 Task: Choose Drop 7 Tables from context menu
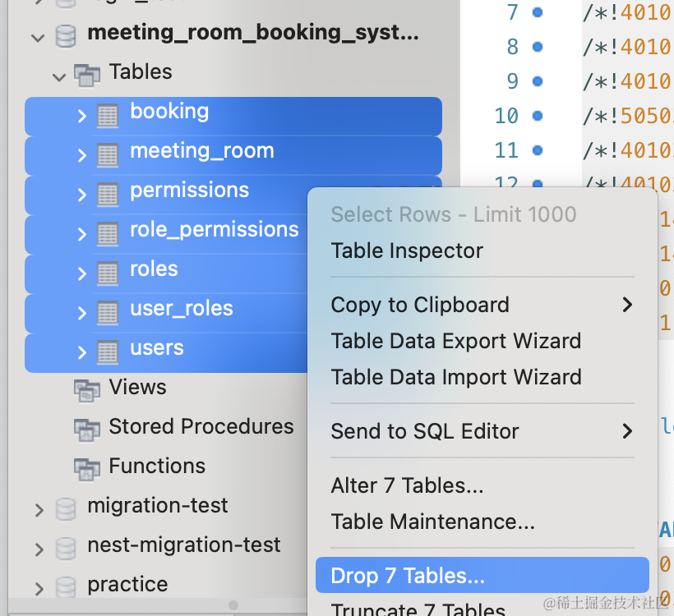[x=408, y=576]
